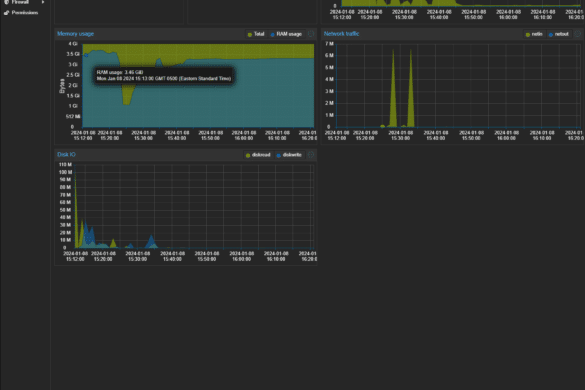Screen dimensions: 585x390
Task: Open the Permissions menu item
Action: tap(25, 13)
